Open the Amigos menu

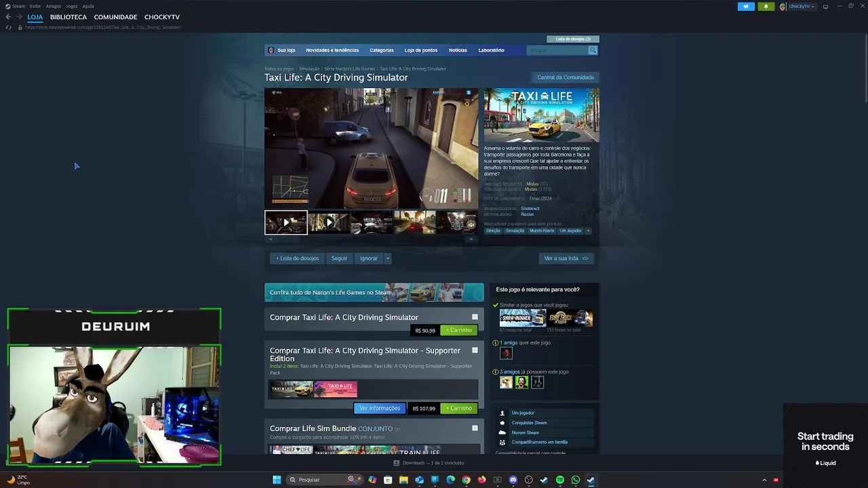click(x=54, y=6)
